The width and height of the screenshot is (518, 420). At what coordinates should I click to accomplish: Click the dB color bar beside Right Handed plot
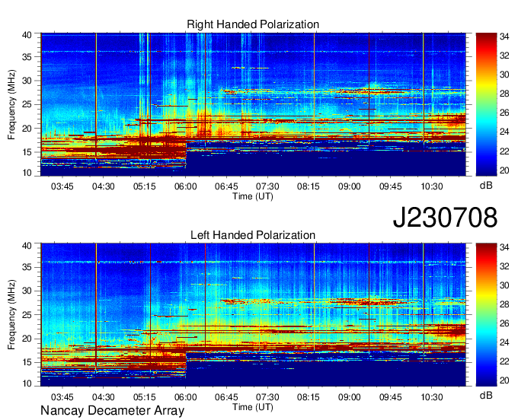point(486,104)
